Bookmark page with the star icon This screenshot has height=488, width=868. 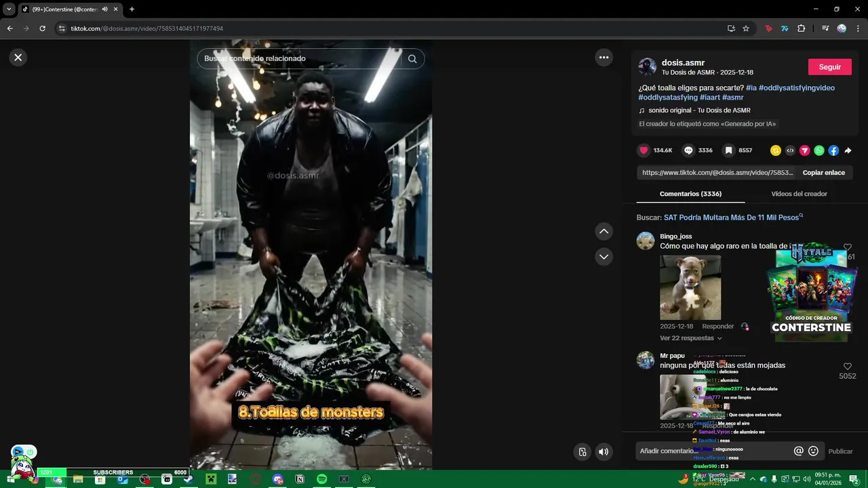tap(746, 28)
